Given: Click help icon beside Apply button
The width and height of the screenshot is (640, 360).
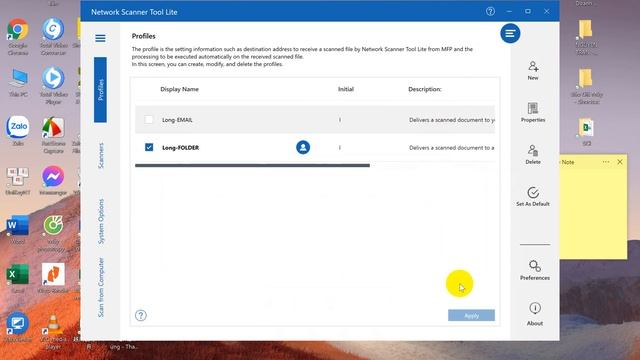Looking at the screenshot, I should point(141,316).
